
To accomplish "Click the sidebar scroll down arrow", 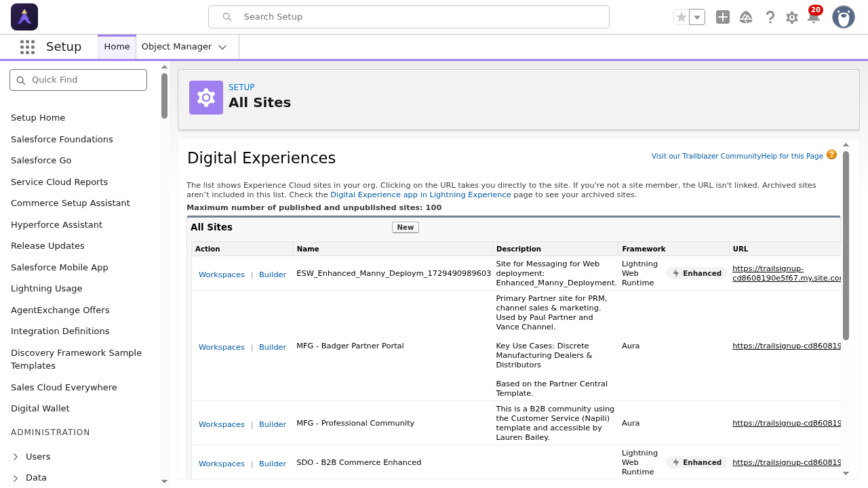I will [x=164, y=481].
